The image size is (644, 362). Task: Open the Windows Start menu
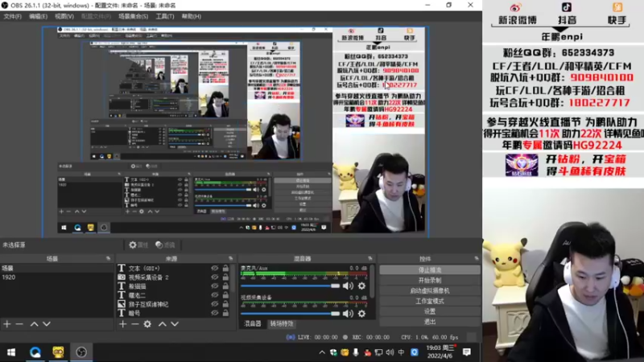point(11,352)
